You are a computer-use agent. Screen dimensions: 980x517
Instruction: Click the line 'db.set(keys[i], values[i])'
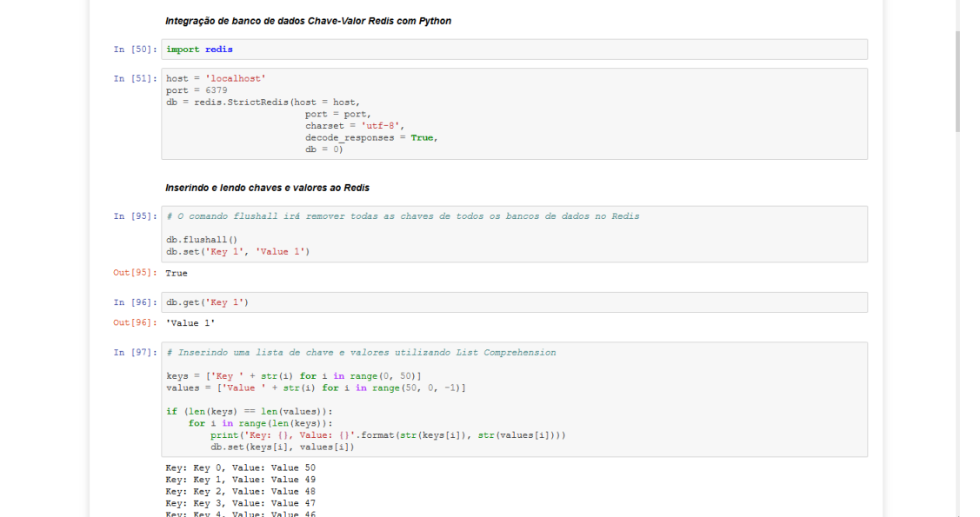coord(283,447)
